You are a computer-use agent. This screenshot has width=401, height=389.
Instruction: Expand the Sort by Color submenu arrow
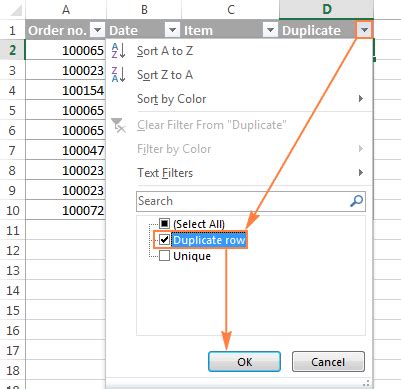tap(361, 99)
